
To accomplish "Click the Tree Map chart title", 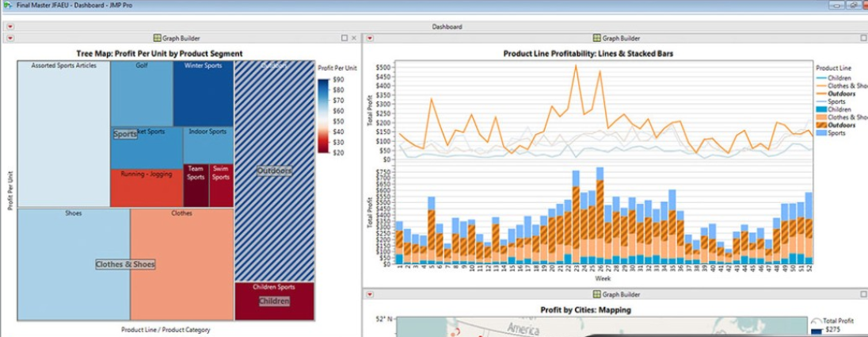I will pyautogui.click(x=159, y=54).
